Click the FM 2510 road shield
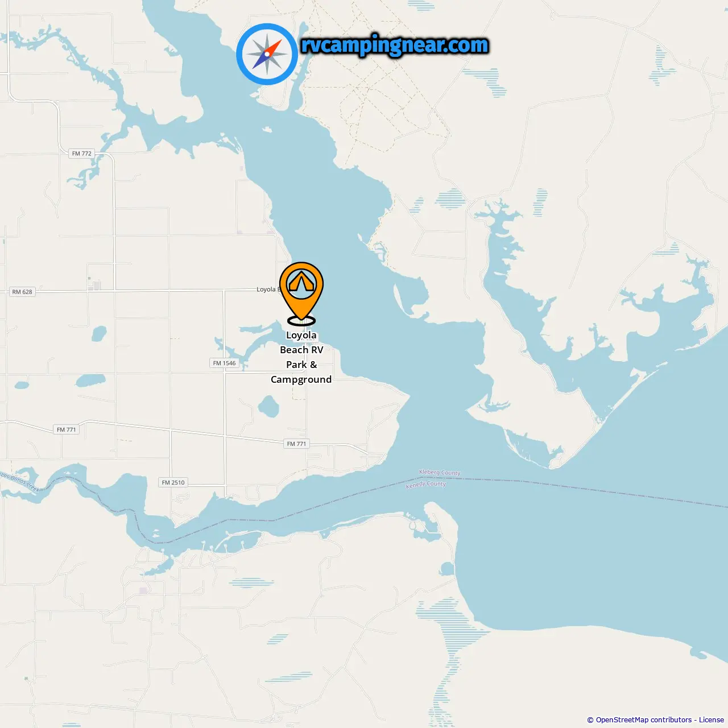The height and width of the screenshot is (728, 728). [173, 482]
